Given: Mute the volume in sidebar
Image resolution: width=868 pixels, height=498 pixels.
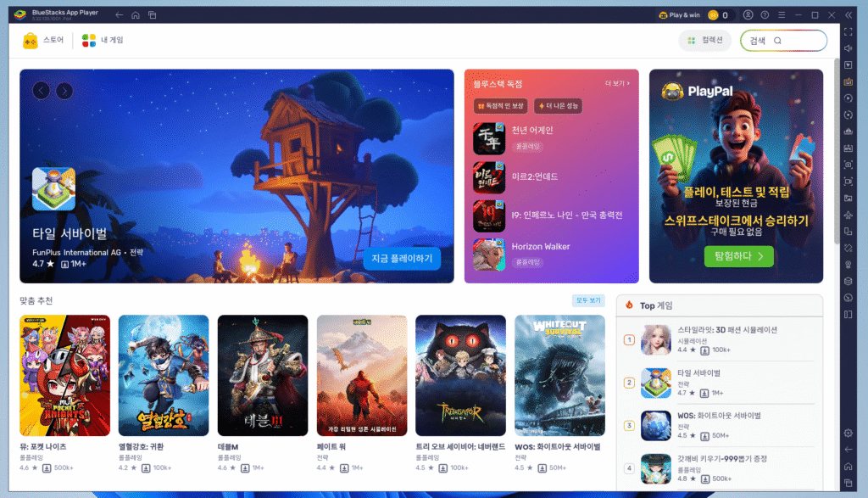Looking at the screenshot, I should click(849, 49).
